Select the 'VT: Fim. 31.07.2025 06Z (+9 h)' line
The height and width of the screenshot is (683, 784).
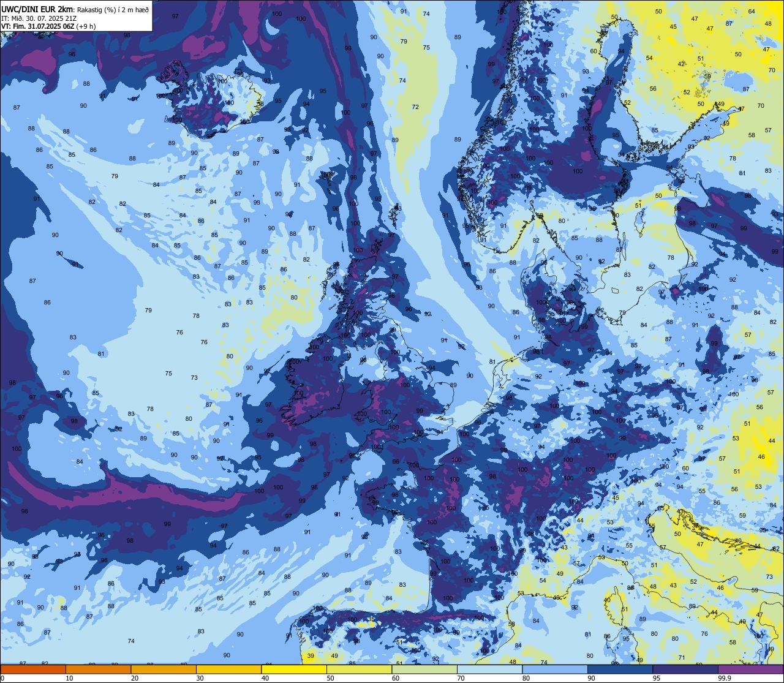point(48,26)
